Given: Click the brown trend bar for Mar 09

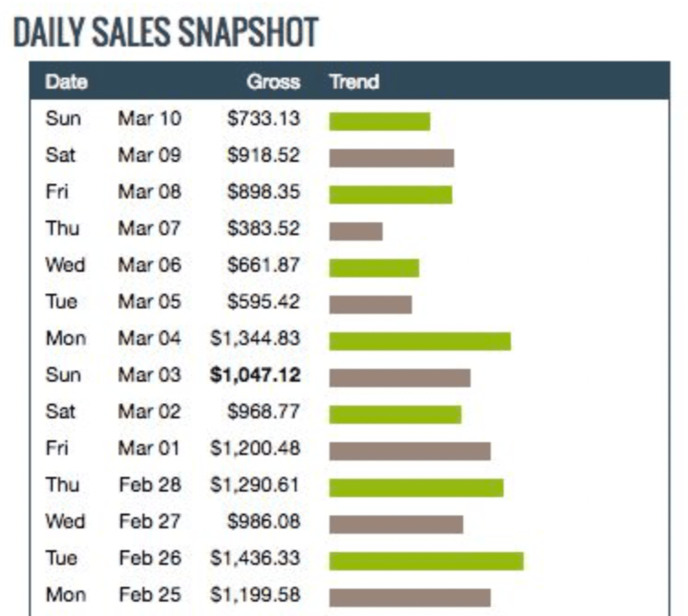Looking at the screenshot, I should pyautogui.click(x=391, y=159).
